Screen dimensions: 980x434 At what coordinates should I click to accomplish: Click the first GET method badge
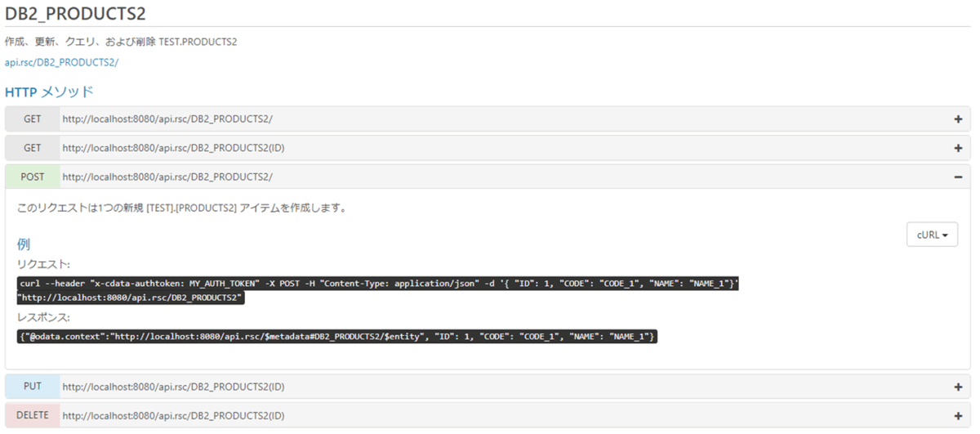point(32,119)
